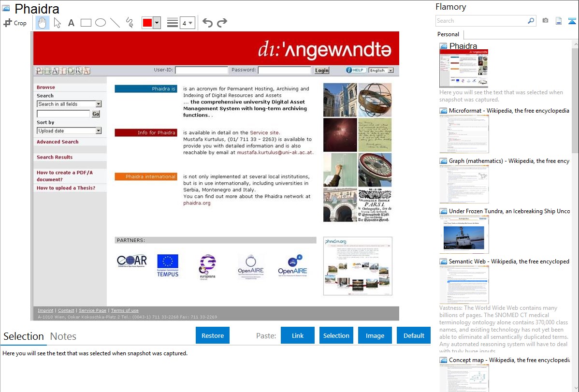
Task: Activate the hand pan tool
Action: [x=43, y=23]
